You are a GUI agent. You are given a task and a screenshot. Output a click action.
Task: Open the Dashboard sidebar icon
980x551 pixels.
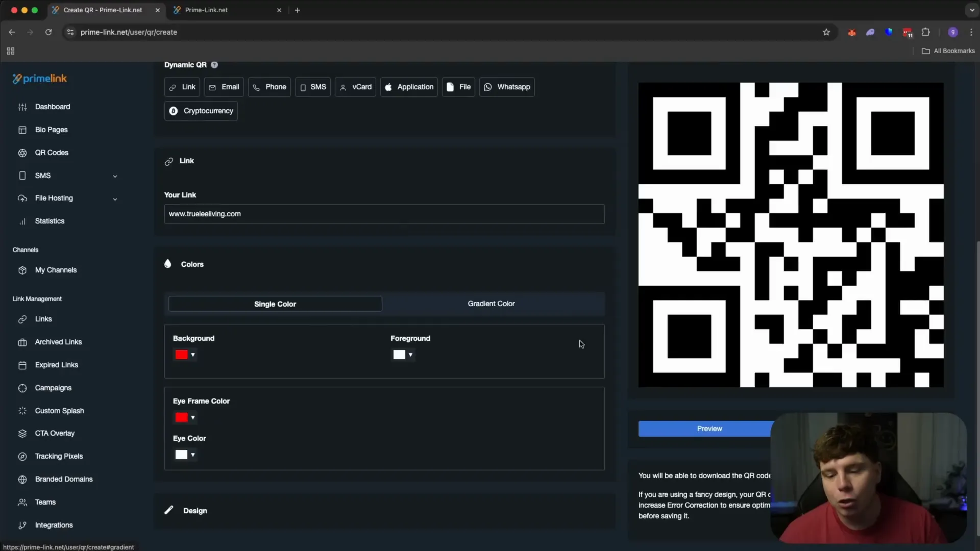coord(22,107)
